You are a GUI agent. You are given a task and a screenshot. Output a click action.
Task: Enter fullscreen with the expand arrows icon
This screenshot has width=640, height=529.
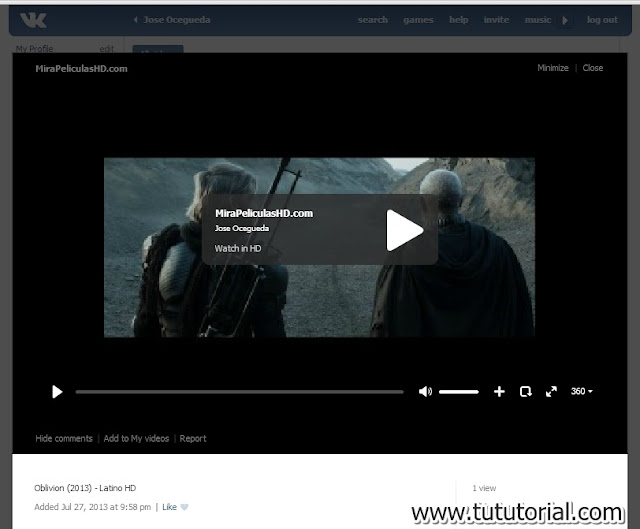[551, 392]
